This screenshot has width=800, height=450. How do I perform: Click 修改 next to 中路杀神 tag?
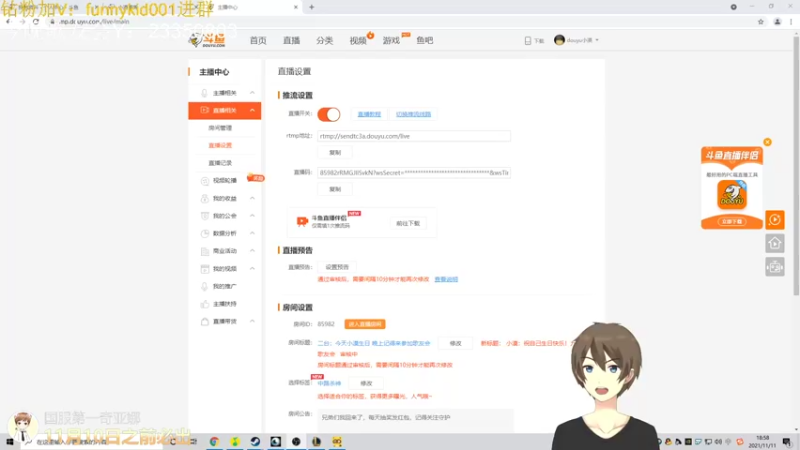tap(366, 383)
